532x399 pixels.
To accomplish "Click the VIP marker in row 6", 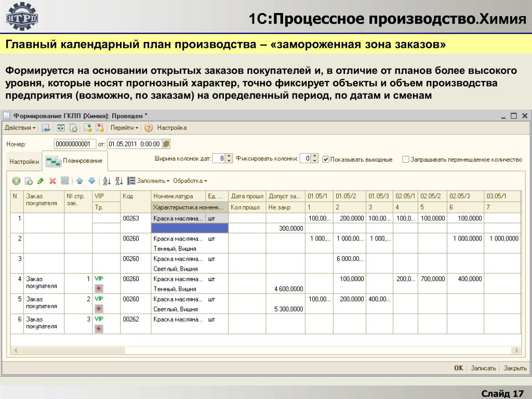I will pos(99,320).
